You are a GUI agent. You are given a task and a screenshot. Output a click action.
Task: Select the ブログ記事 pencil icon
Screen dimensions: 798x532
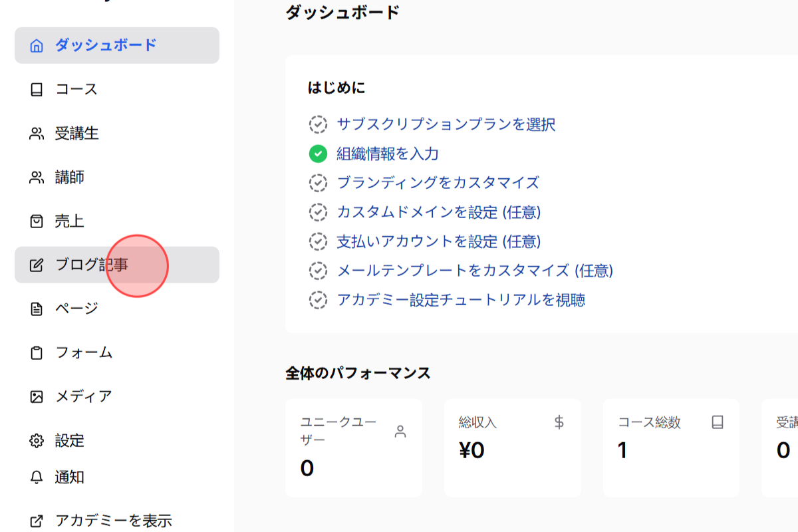pos(37,265)
